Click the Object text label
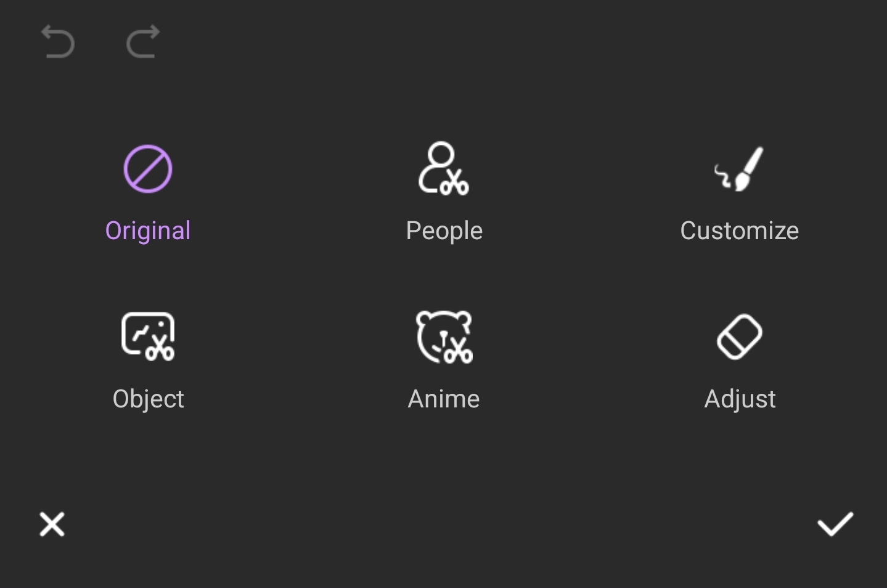This screenshot has width=887, height=588. pyautogui.click(x=148, y=399)
